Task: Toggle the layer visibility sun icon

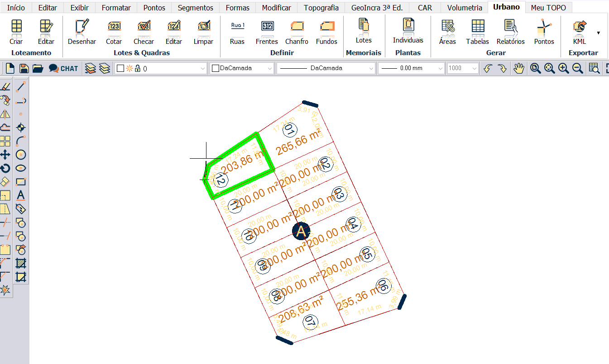Action: click(130, 68)
